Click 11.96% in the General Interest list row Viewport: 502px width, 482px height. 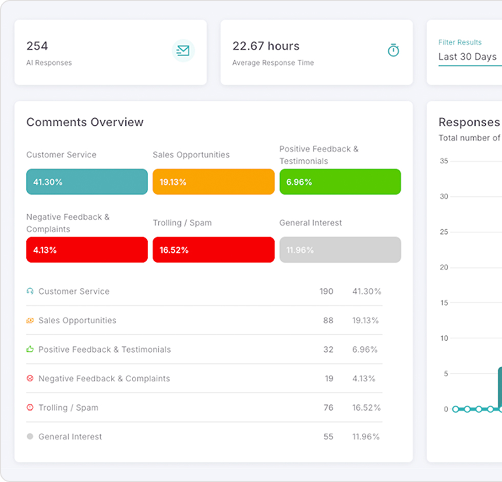click(366, 436)
